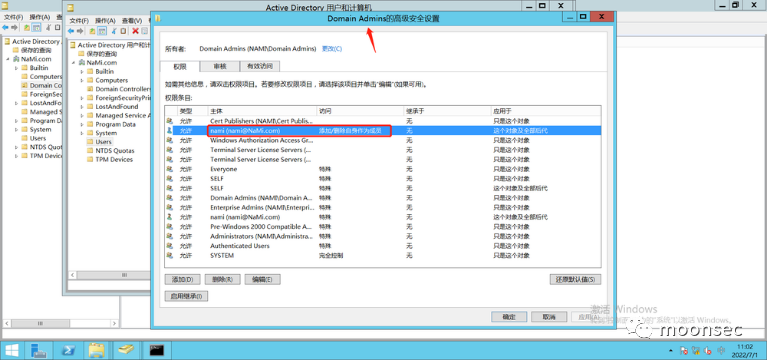Click the 还原默认值(S) button
The width and height of the screenshot is (767, 360).
coord(575,280)
